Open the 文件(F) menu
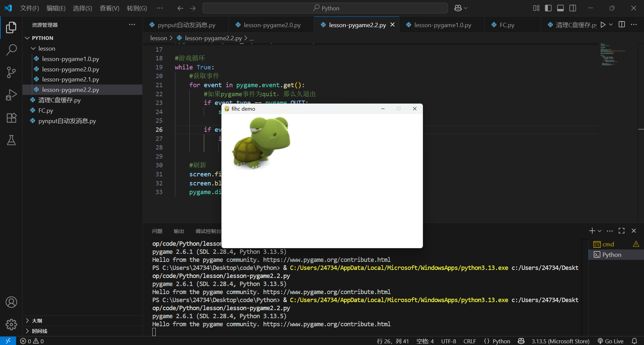 30,8
